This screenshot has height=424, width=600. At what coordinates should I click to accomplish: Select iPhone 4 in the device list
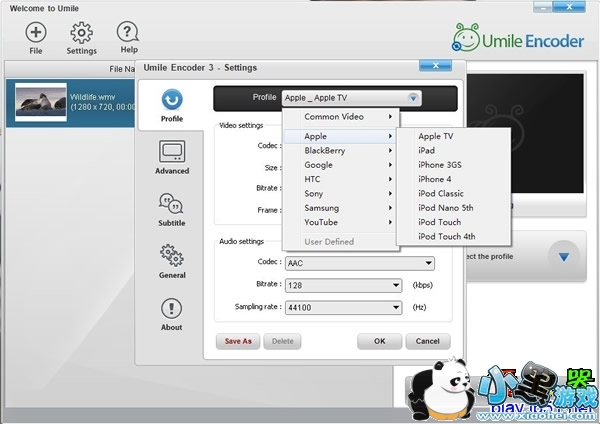tap(435, 179)
